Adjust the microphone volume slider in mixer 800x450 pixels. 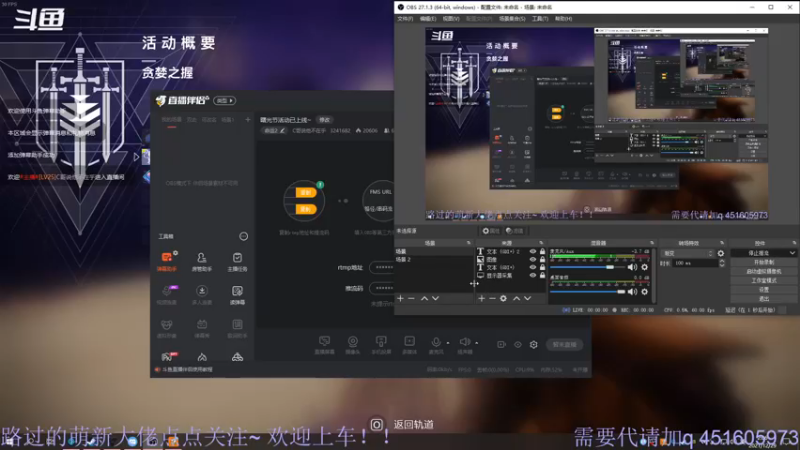point(588,267)
